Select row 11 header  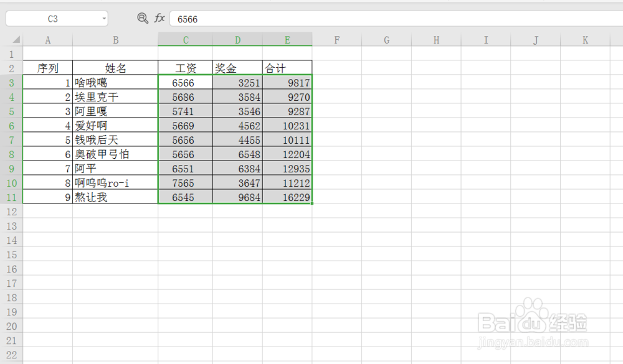[x=11, y=197]
